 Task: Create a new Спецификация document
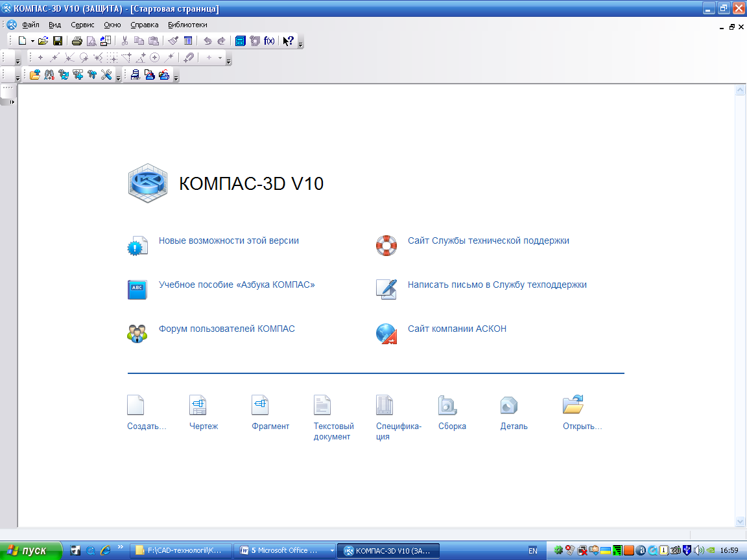coord(385,405)
